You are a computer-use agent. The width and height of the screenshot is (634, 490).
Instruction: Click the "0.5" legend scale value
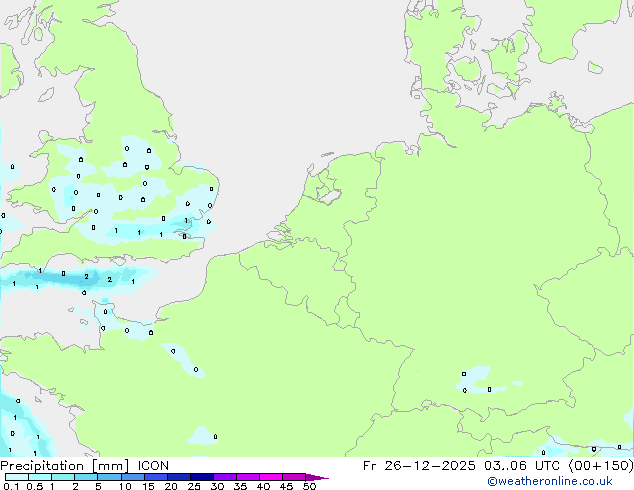click(x=34, y=486)
